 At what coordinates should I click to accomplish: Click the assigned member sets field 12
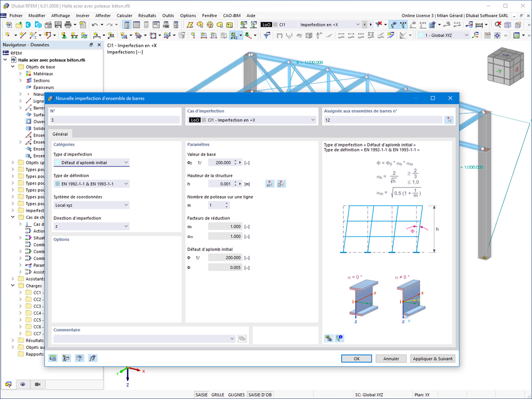tap(383, 120)
